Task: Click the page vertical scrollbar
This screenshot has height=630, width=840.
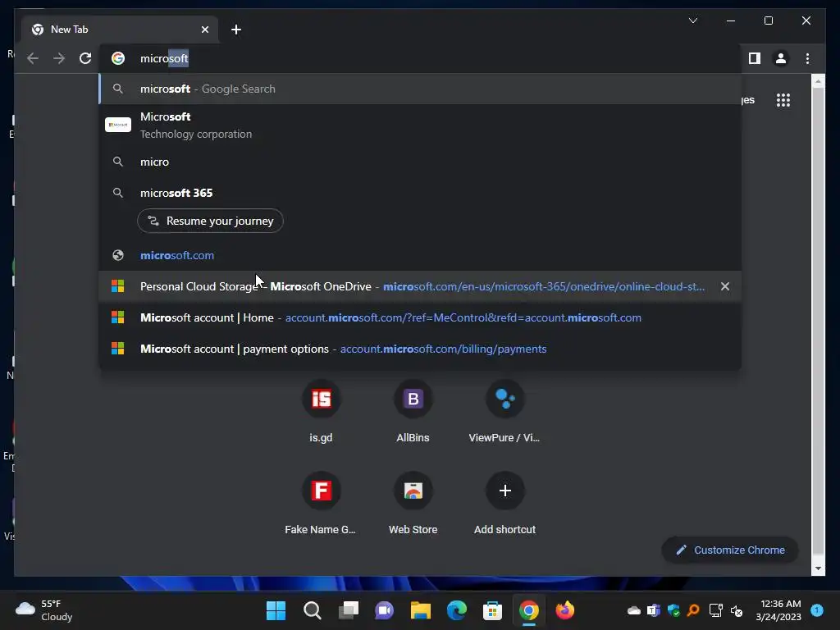Action: pos(818,322)
